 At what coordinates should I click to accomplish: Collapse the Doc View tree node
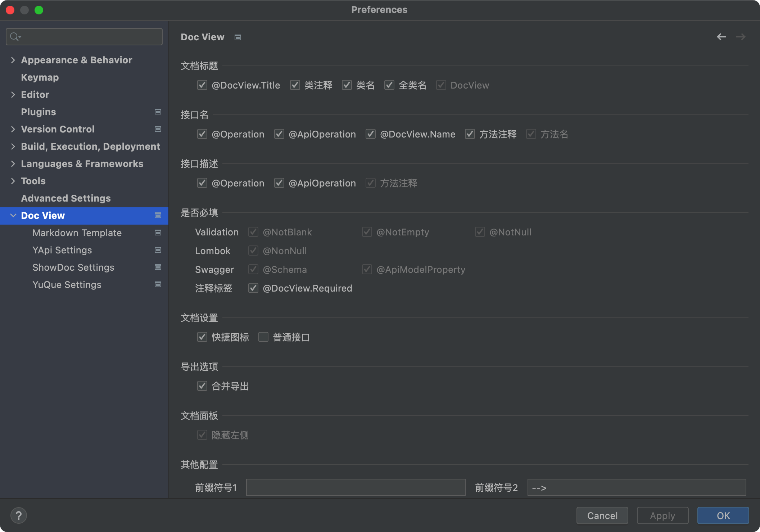pos(13,215)
